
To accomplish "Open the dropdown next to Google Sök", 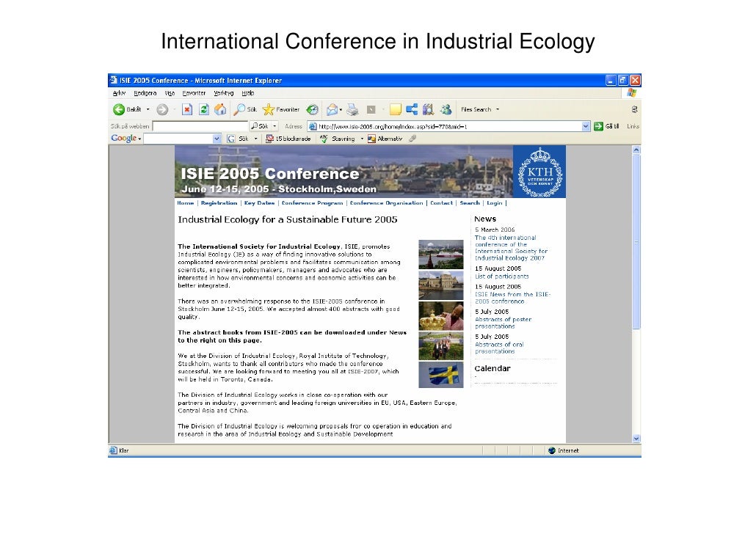I will pyautogui.click(x=256, y=139).
